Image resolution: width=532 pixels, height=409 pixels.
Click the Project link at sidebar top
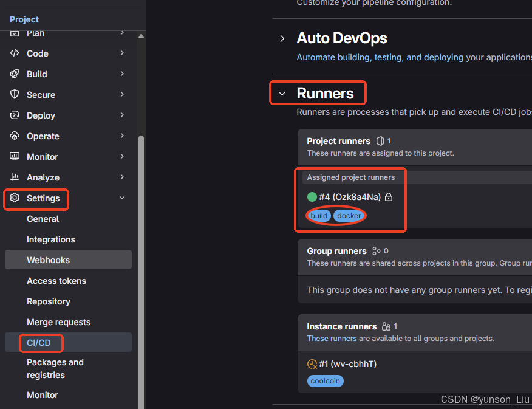tap(24, 19)
